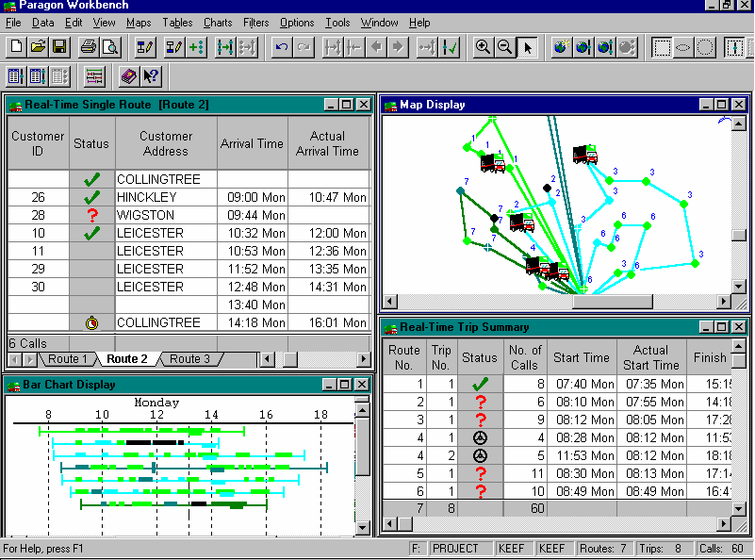Select the rectangle selection tool
This screenshot has width=755, height=560.
(x=662, y=47)
